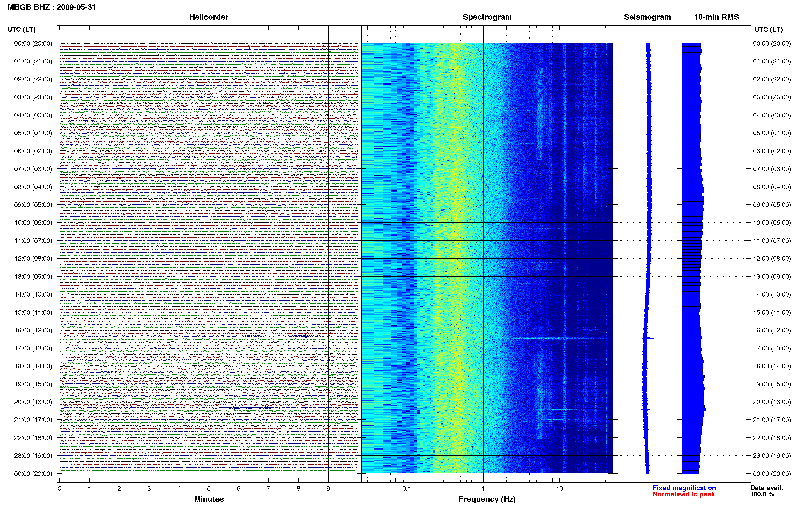
Task: Click frequency tick '0.1' on Spectrogram axis
Action: click(x=407, y=489)
